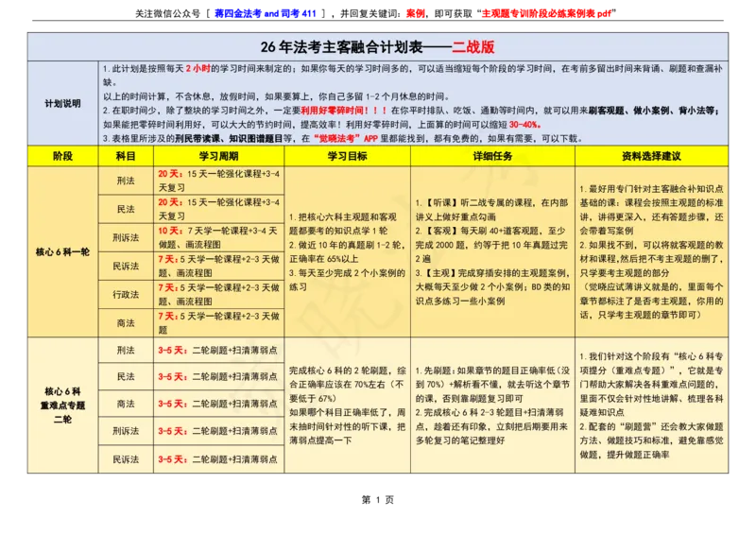Click blue text 蒋四金法考 and 司考 411
Screen dimensions: 756x535
(266, 13)
